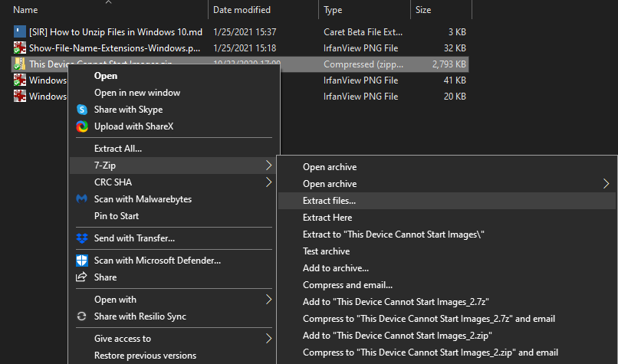Click the size 20 KB
This screenshot has height=364, width=618.
[x=455, y=97]
